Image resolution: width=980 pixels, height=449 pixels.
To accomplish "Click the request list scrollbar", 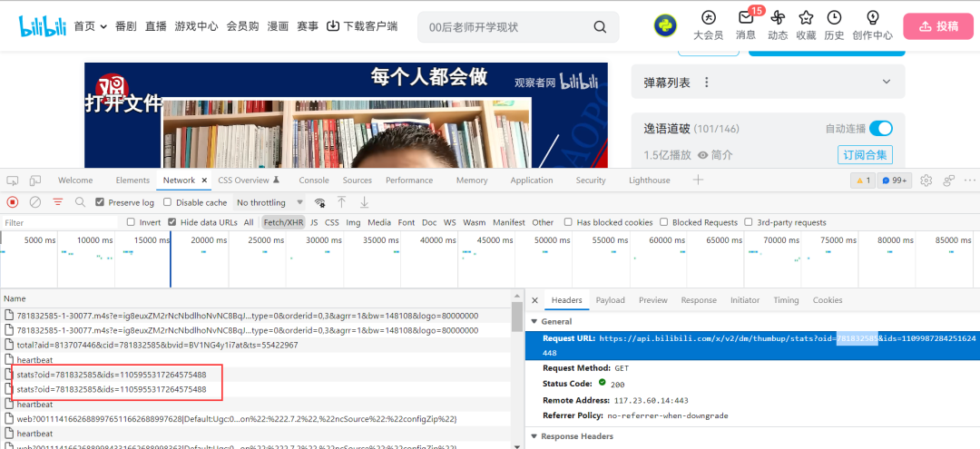I will [517, 317].
